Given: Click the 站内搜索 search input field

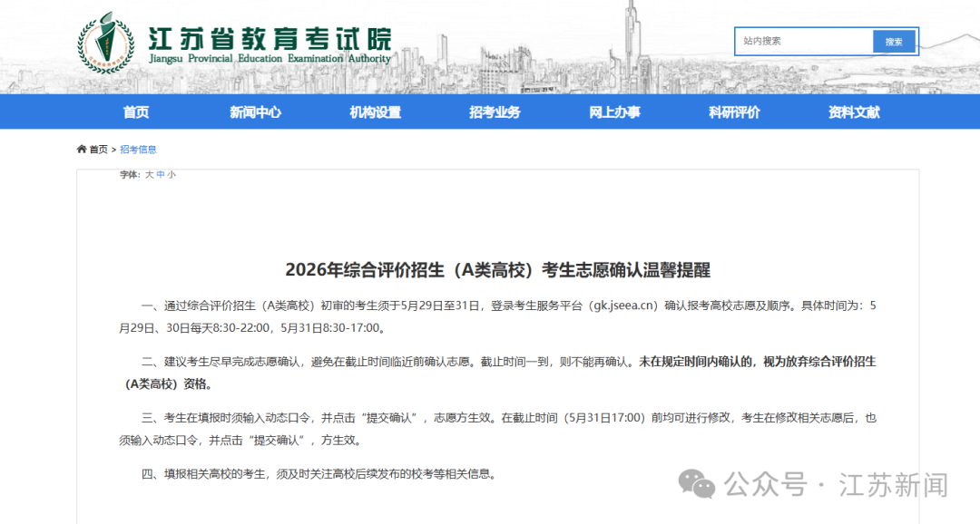Looking at the screenshot, I should pos(804,41).
